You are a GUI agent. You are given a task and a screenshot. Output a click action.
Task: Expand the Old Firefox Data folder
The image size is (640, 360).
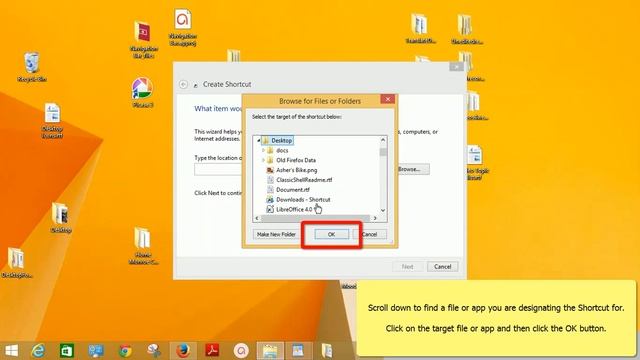263,160
